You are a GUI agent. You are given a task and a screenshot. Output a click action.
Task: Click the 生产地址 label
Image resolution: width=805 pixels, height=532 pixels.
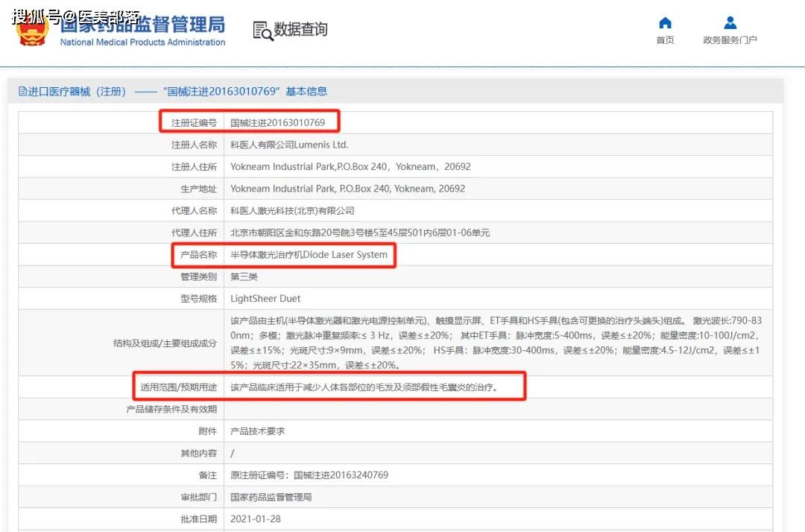click(199, 189)
